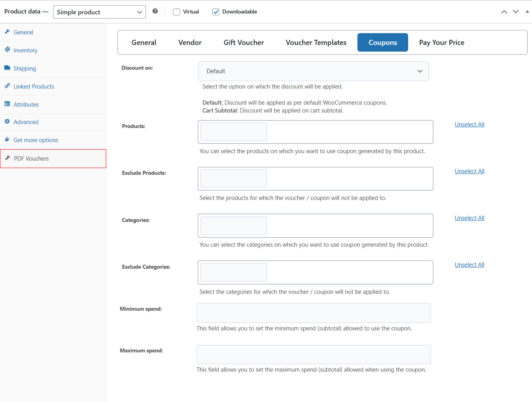Enable the Virtual checkbox
Screen dimensions: 532x402
177,12
